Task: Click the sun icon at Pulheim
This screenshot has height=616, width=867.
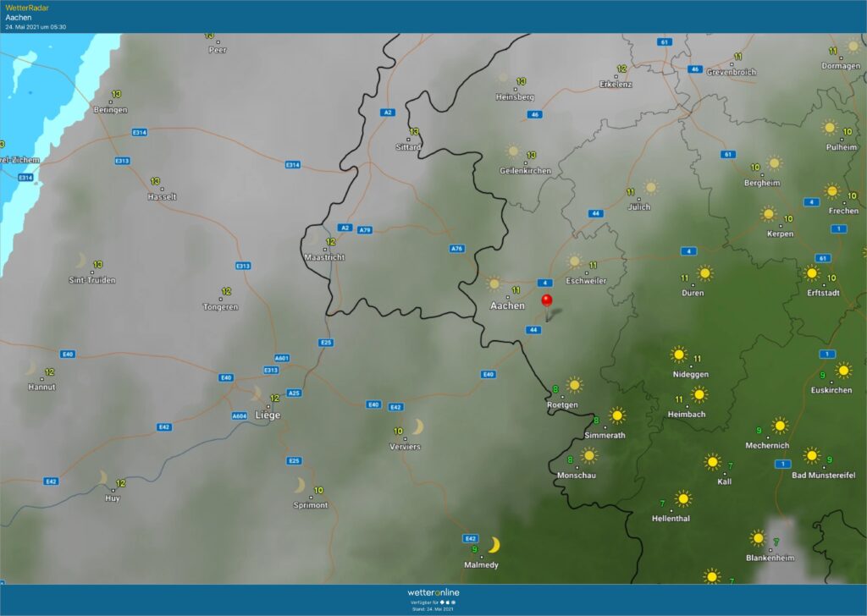Action: point(829,128)
